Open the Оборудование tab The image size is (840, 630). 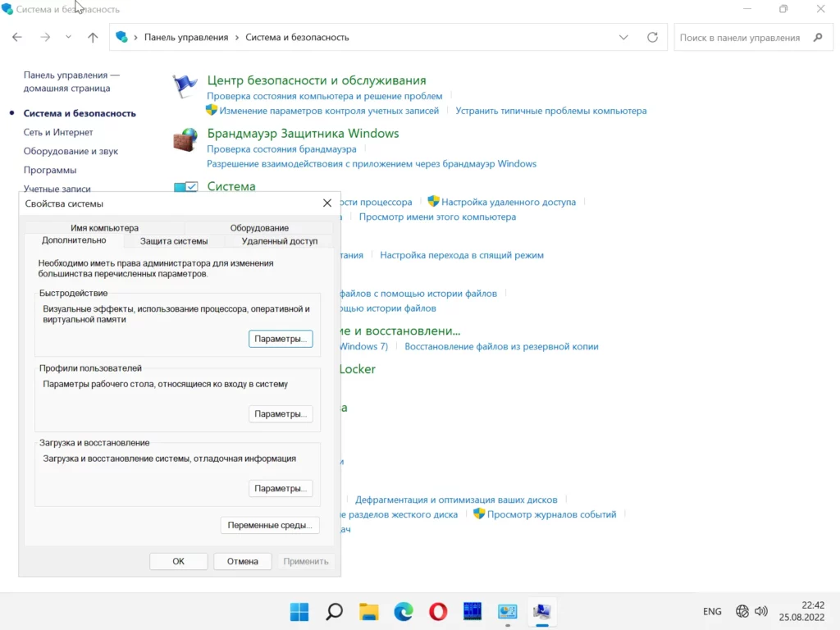tap(259, 227)
